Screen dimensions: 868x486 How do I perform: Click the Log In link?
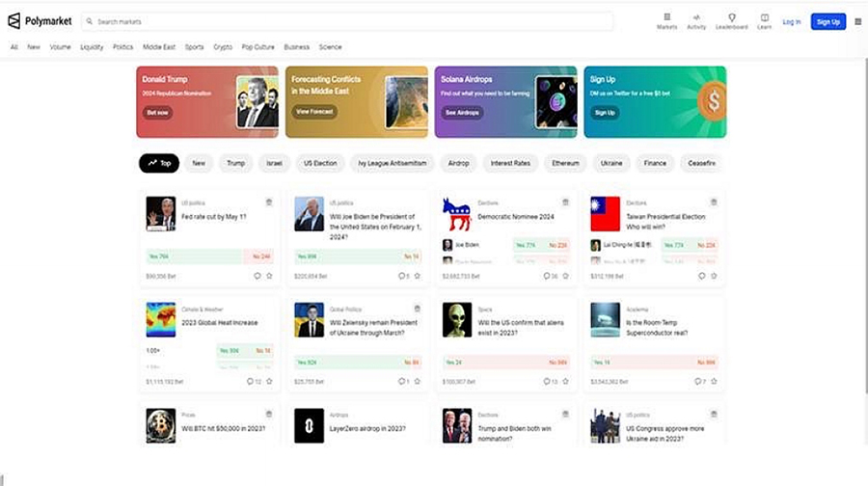click(x=792, y=21)
